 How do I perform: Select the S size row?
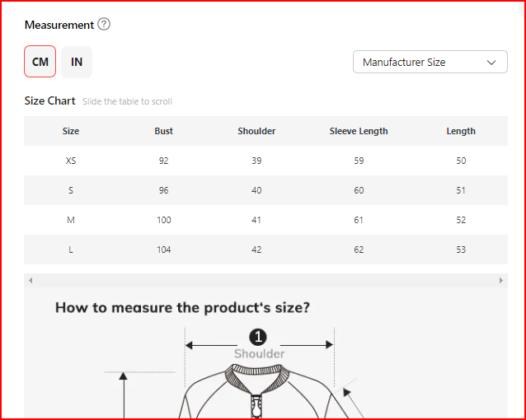point(71,190)
